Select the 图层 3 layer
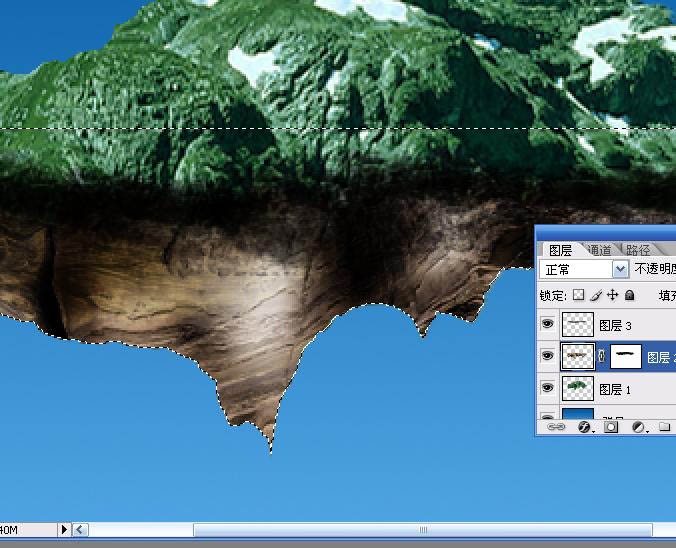 617,325
